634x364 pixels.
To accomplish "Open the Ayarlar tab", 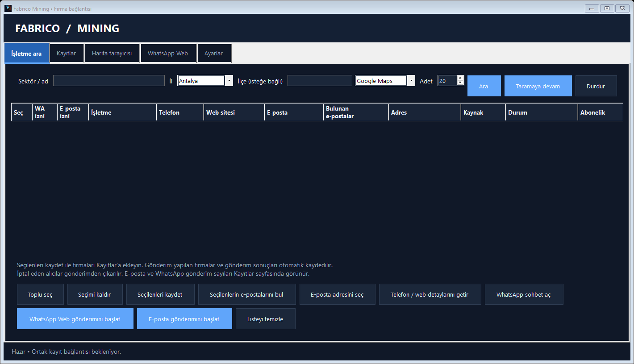I will 214,53.
